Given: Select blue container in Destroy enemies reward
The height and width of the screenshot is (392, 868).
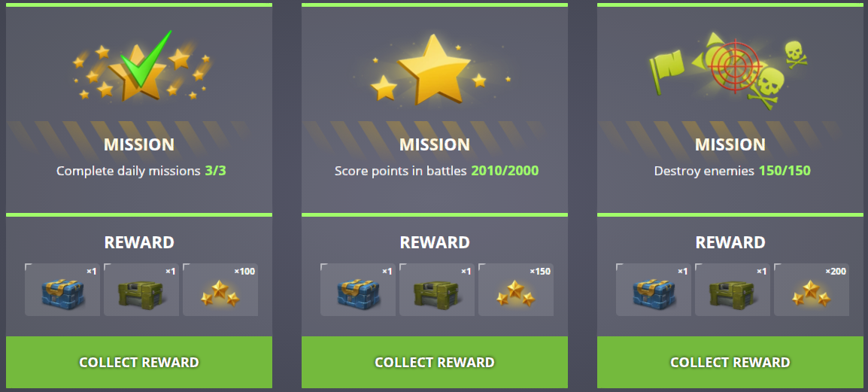Looking at the screenshot, I should [x=654, y=290].
